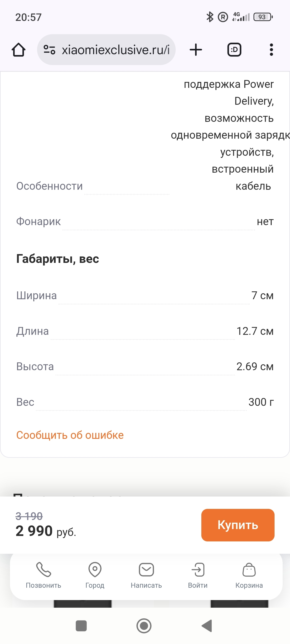Tap the Войти login icon

(198, 570)
